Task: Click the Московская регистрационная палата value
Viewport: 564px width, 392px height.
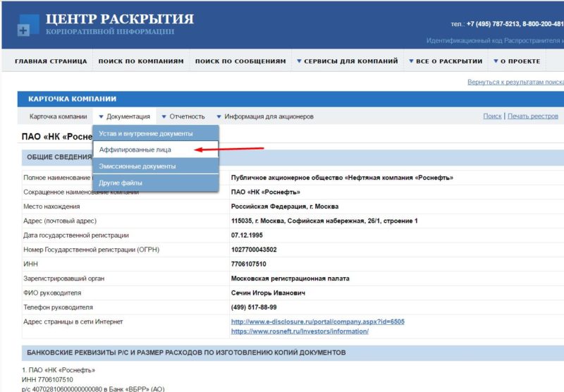Action: tap(290, 278)
